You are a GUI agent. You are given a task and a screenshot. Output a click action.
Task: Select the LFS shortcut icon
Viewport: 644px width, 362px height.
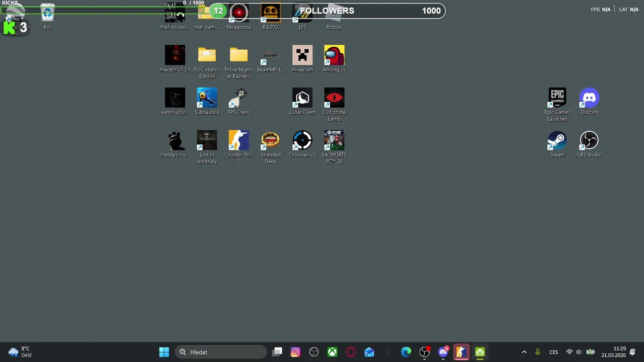[302, 16]
